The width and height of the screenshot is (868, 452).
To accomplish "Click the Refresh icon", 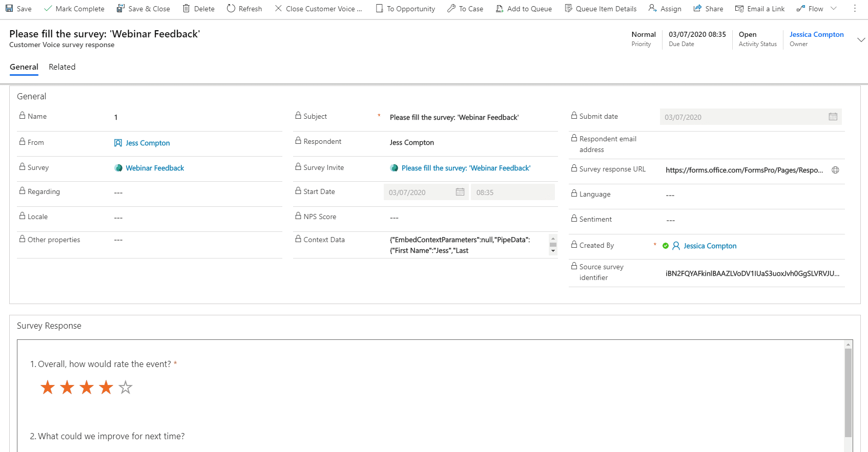I will pos(231,9).
